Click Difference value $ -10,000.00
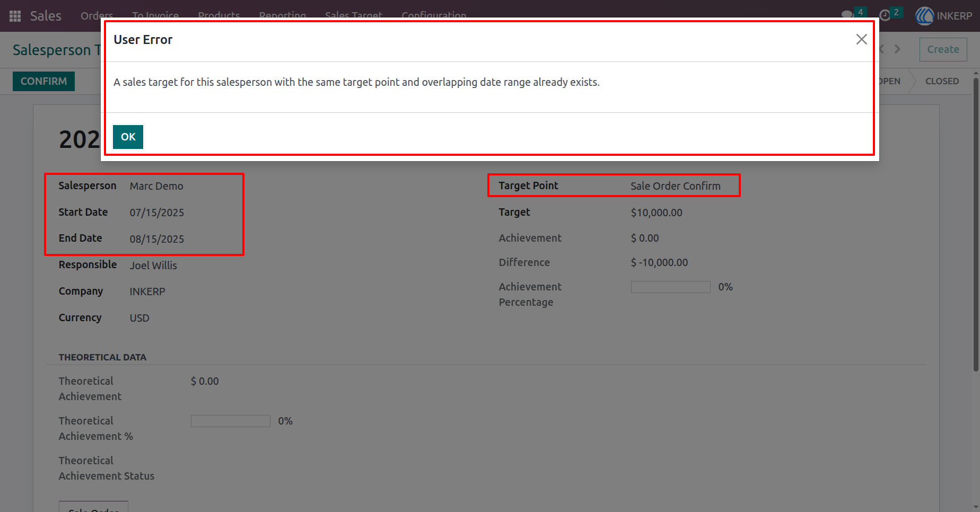 [659, 262]
